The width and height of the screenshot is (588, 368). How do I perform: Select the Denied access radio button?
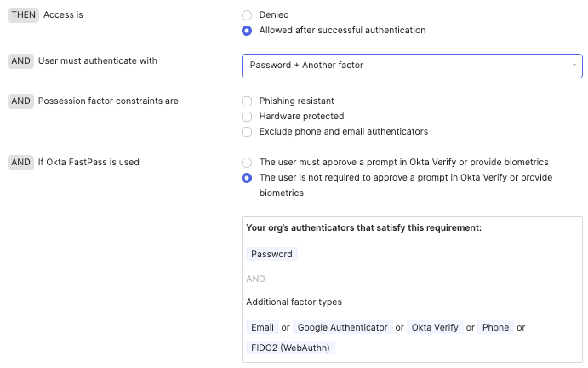click(247, 15)
